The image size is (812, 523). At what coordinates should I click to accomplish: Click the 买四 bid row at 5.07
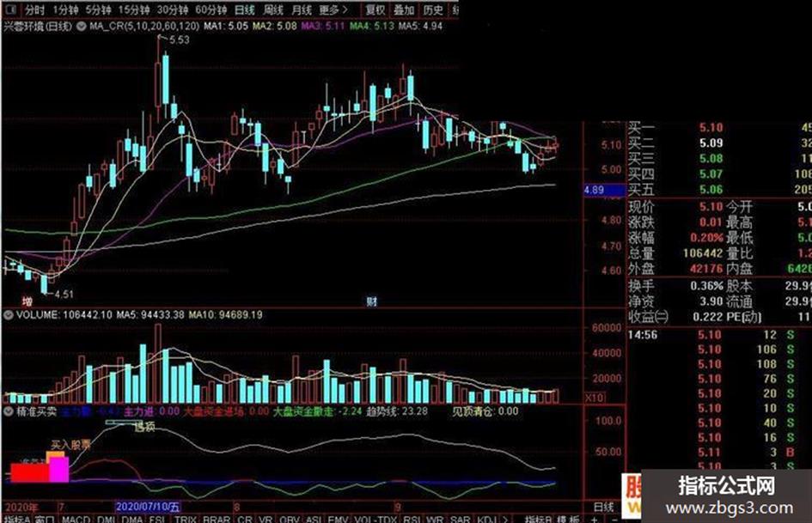(x=719, y=174)
